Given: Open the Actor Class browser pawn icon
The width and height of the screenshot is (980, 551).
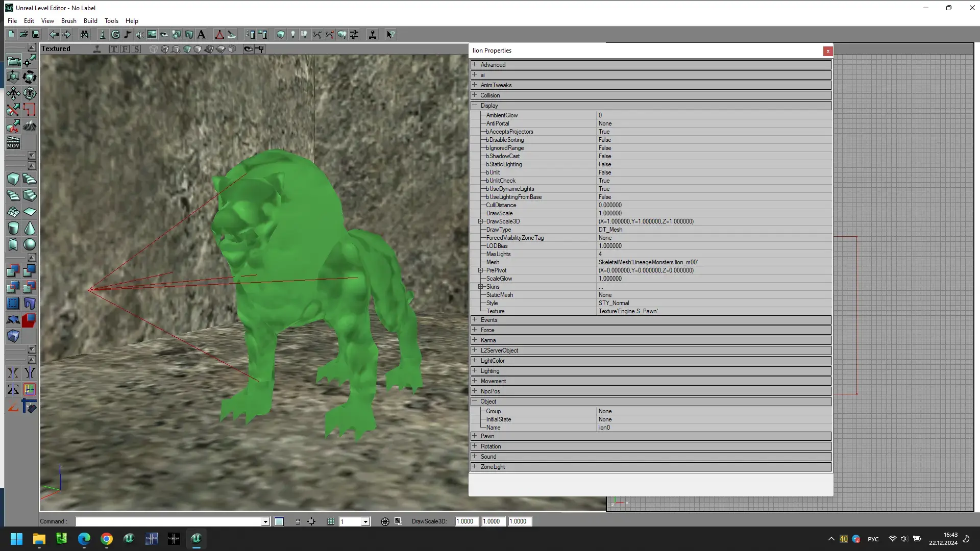Looking at the screenshot, I should pyautogui.click(x=103, y=34).
